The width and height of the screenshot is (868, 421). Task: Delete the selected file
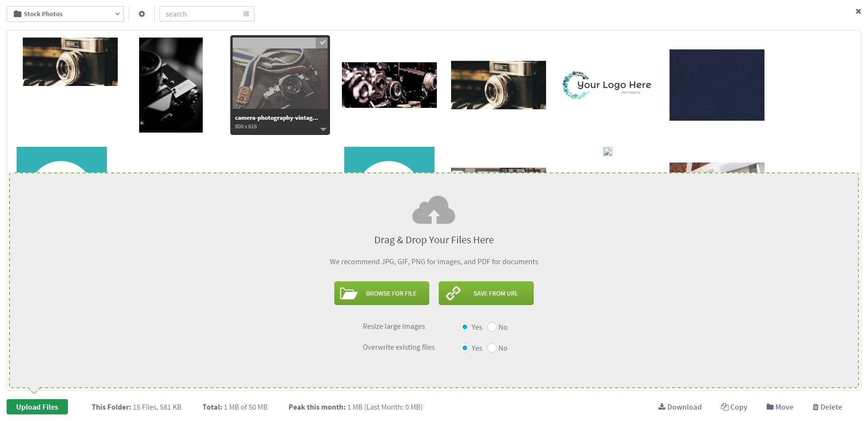827,407
